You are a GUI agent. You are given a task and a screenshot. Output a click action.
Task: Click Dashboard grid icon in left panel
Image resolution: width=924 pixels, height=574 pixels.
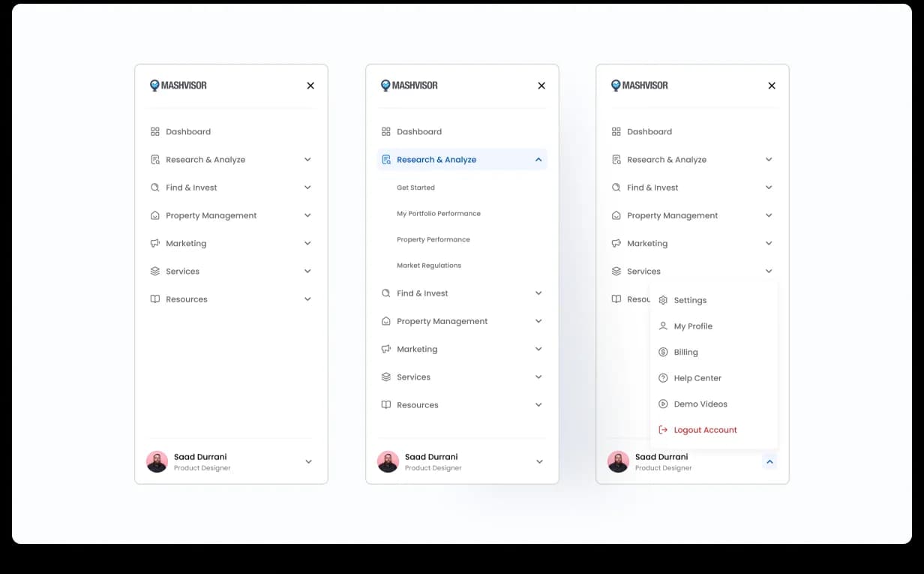coord(155,131)
